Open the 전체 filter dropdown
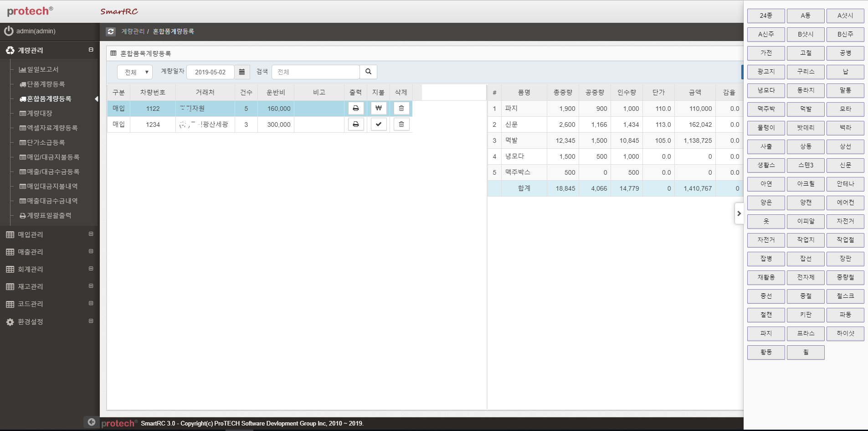This screenshot has width=868, height=431. click(x=135, y=72)
